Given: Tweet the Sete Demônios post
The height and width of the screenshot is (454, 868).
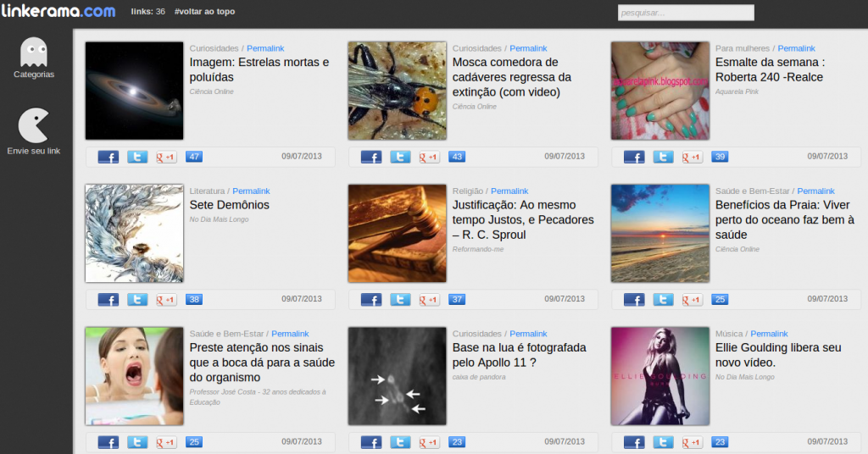Looking at the screenshot, I should pos(137,300).
